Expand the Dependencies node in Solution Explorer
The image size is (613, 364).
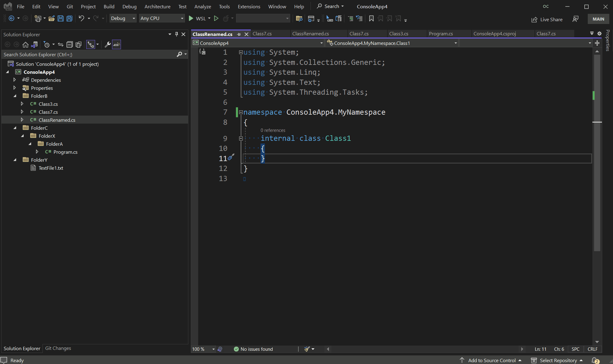pos(14,80)
